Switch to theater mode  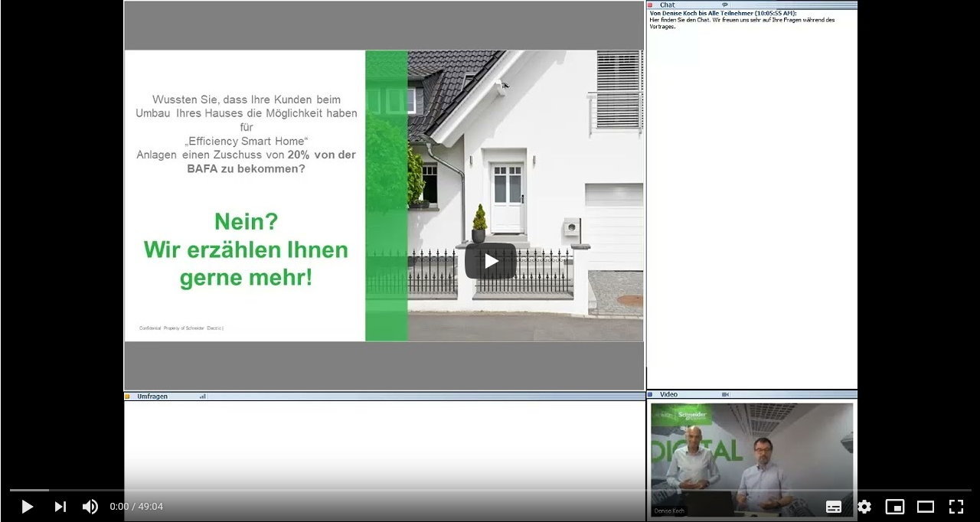pyautogui.click(x=925, y=507)
